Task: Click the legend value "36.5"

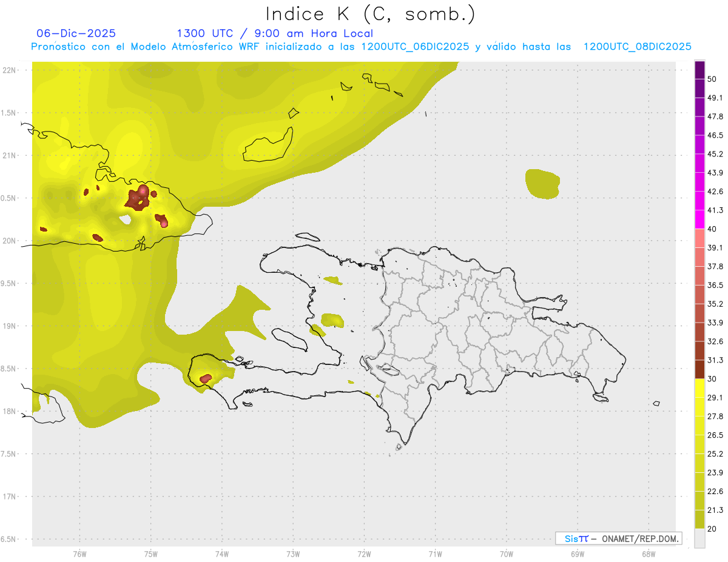Action: (x=715, y=285)
